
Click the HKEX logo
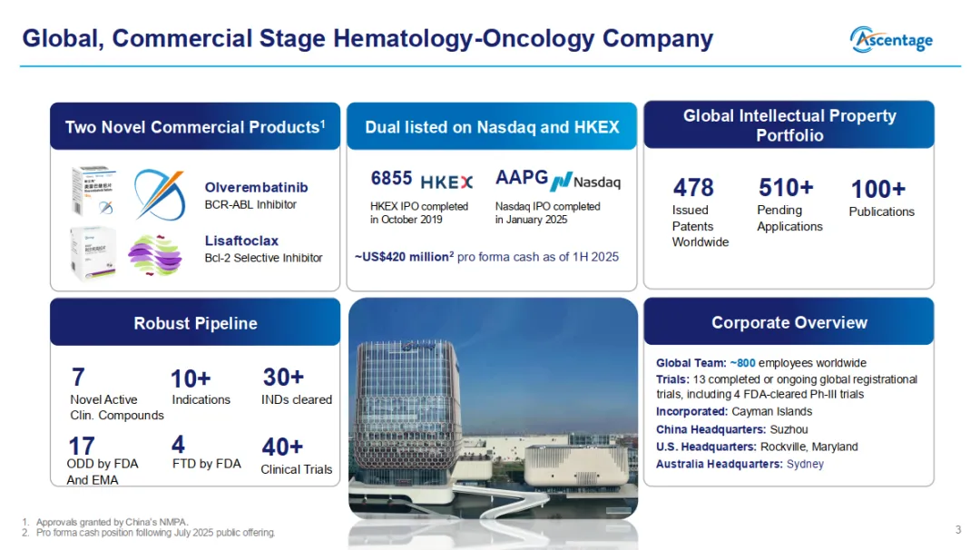pos(446,180)
